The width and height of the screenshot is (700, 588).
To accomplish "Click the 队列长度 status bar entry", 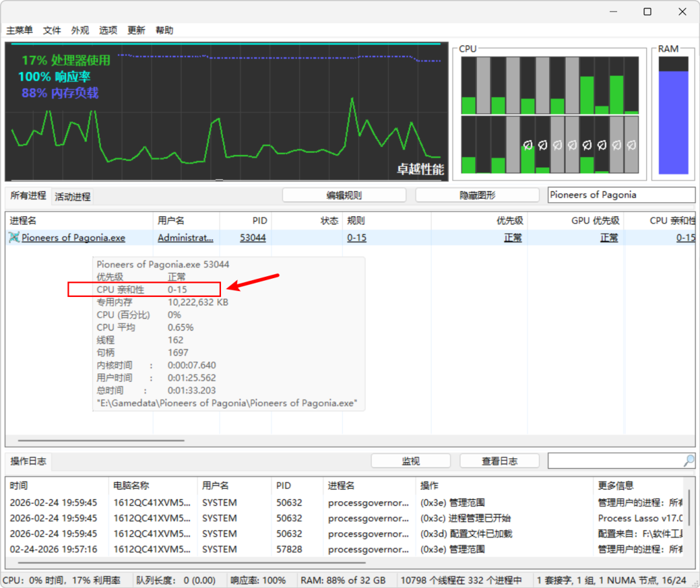I will click(x=176, y=580).
